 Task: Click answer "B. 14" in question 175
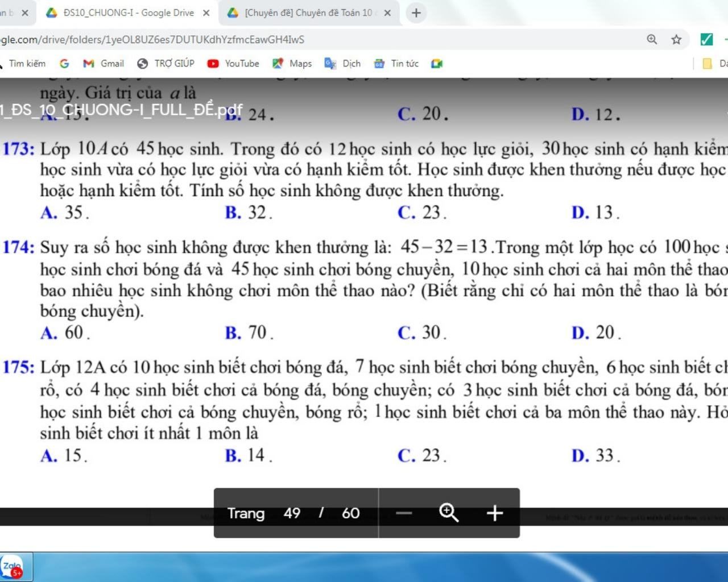(x=249, y=455)
